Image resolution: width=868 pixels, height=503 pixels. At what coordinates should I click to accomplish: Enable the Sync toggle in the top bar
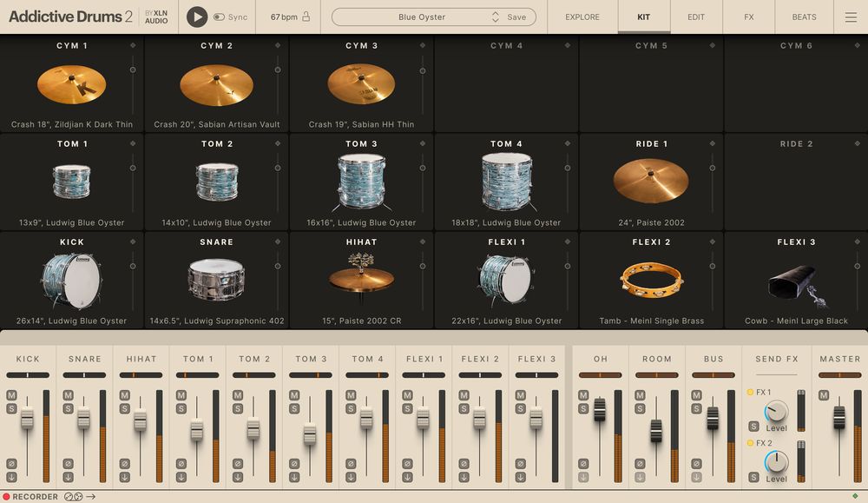(x=220, y=16)
